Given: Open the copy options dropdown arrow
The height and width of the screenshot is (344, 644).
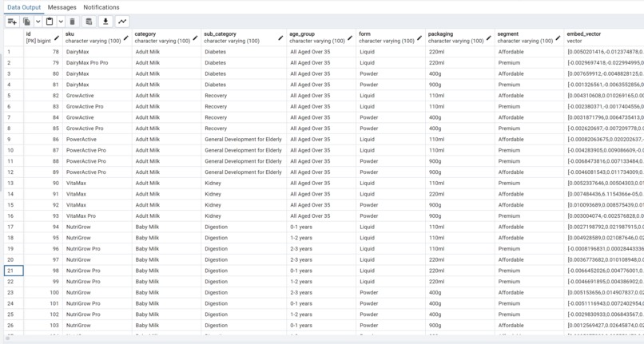Looking at the screenshot, I should coord(38,22).
